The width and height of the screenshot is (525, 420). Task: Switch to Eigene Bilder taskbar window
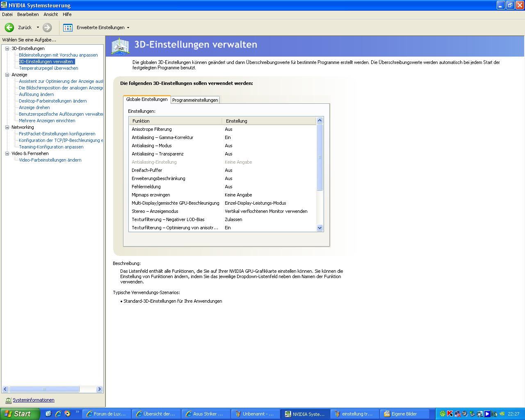pyautogui.click(x=406, y=414)
